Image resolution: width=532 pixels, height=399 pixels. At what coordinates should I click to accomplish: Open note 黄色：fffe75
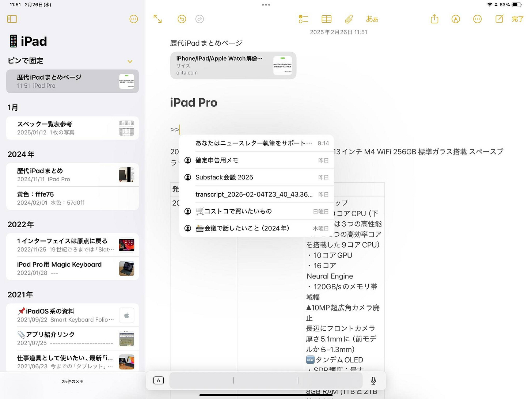[x=72, y=198]
